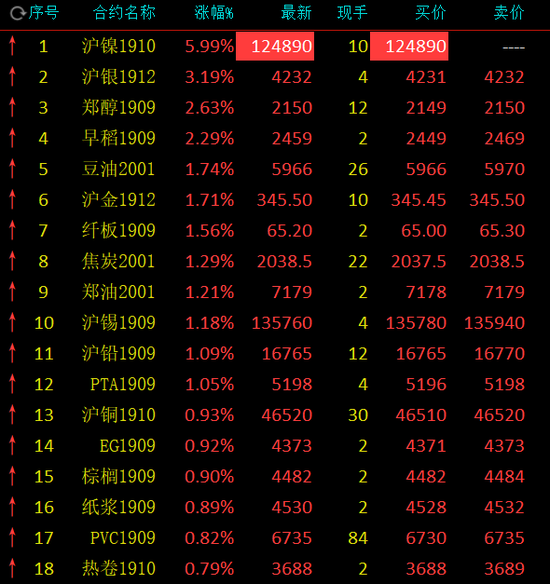Select the 郑油2001 contract
This screenshot has width=550, height=584.
tap(118, 292)
